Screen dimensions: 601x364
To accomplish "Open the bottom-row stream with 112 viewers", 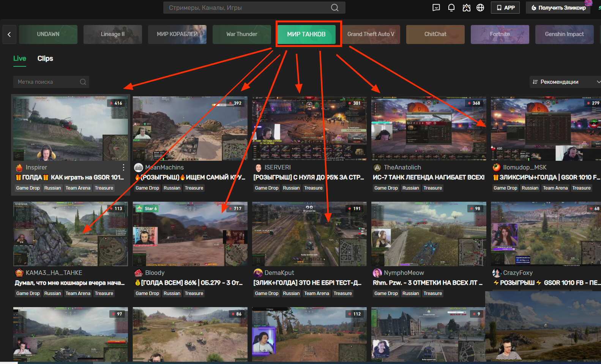I will [x=309, y=334].
